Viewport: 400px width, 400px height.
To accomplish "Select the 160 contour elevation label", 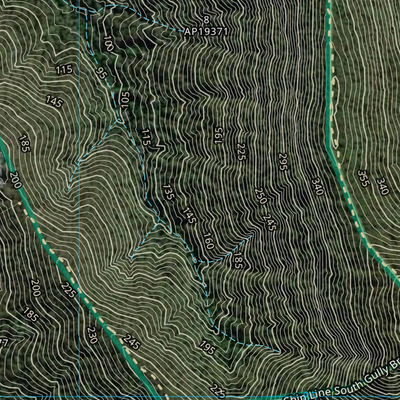I will click(208, 241).
